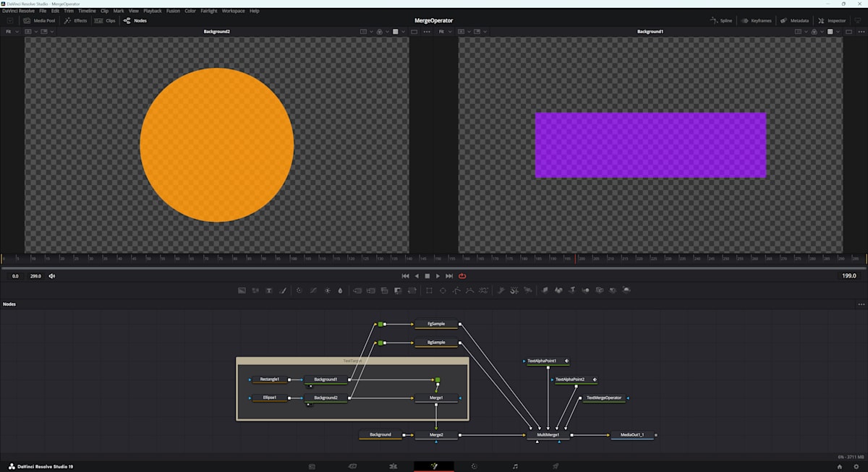Add a Blur node from the toolbar
Viewport: 868px width, 472px height.
click(x=341, y=291)
